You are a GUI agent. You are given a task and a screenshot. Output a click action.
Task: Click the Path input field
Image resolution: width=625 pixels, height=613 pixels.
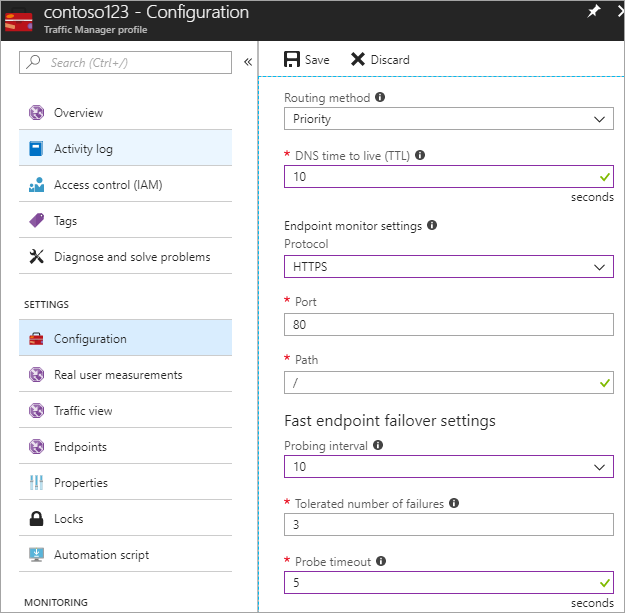click(448, 382)
